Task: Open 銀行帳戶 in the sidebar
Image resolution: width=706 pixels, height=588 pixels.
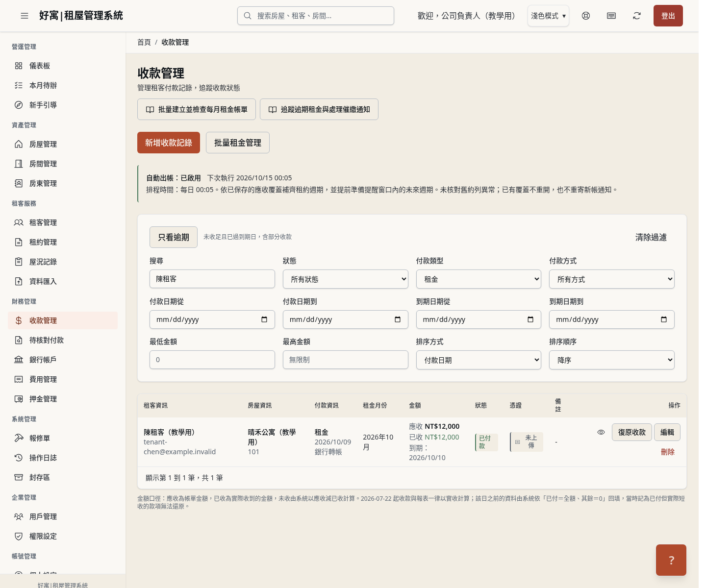Action: tap(63, 360)
